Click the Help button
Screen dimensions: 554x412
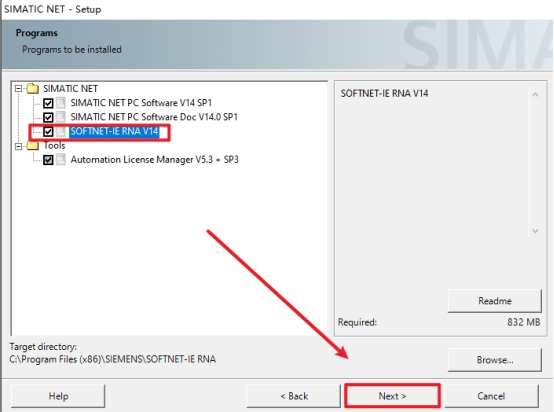[58, 396]
